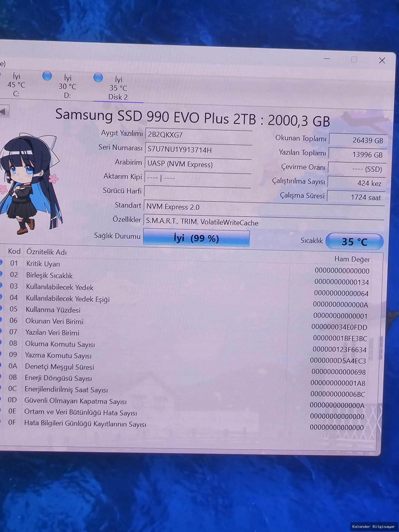This screenshot has height=532, width=399.
Task: Close the CrystalDiskInfo window
Action: [x=382, y=60]
